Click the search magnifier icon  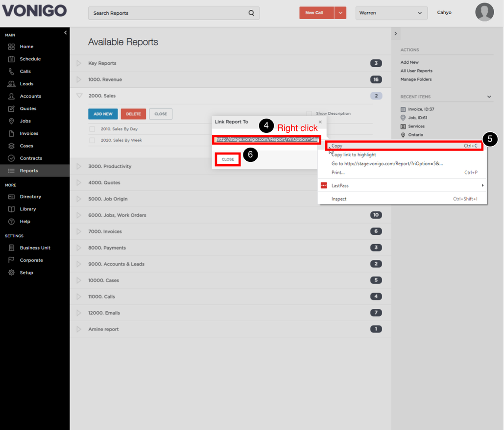pyautogui.click(x=251, y=13)
